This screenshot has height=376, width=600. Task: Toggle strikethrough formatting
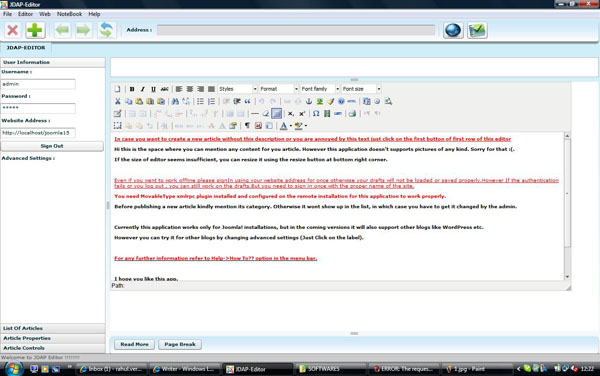click(x=164, y=89)
